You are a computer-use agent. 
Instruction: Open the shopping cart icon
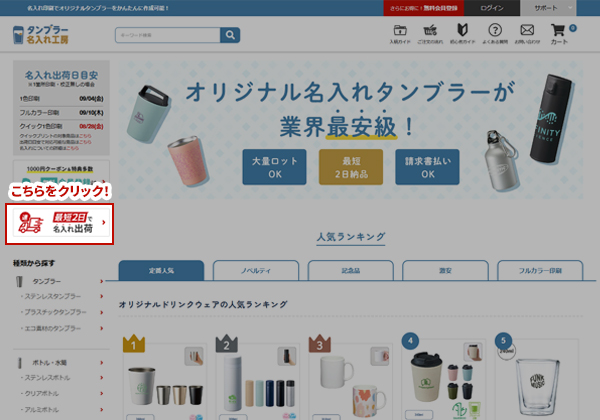tap(558, 31)
